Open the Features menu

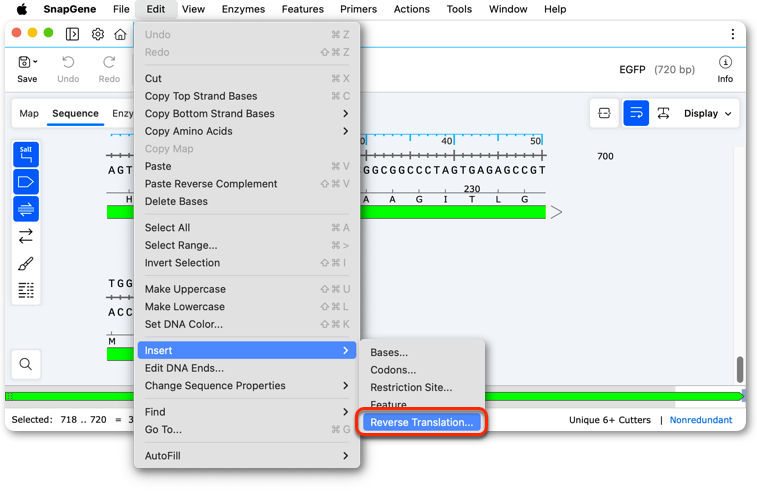[303, 9]
